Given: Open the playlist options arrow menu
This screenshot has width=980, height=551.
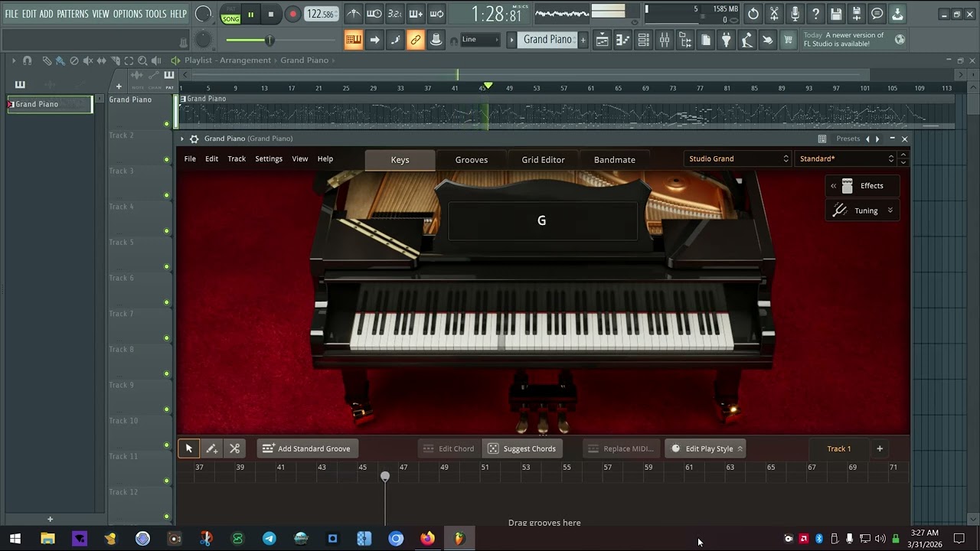Looking at the screenshot, I should click(x=13, y=60).
